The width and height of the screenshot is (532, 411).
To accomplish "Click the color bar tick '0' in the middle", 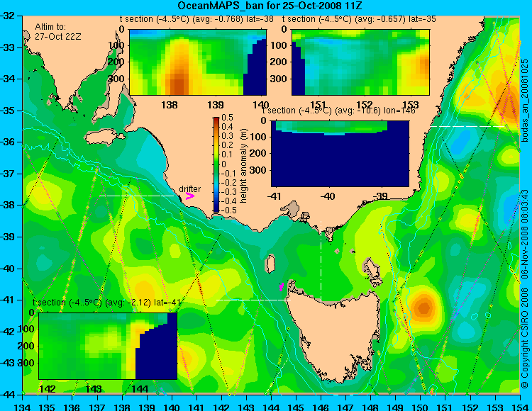I will (223, 164).
